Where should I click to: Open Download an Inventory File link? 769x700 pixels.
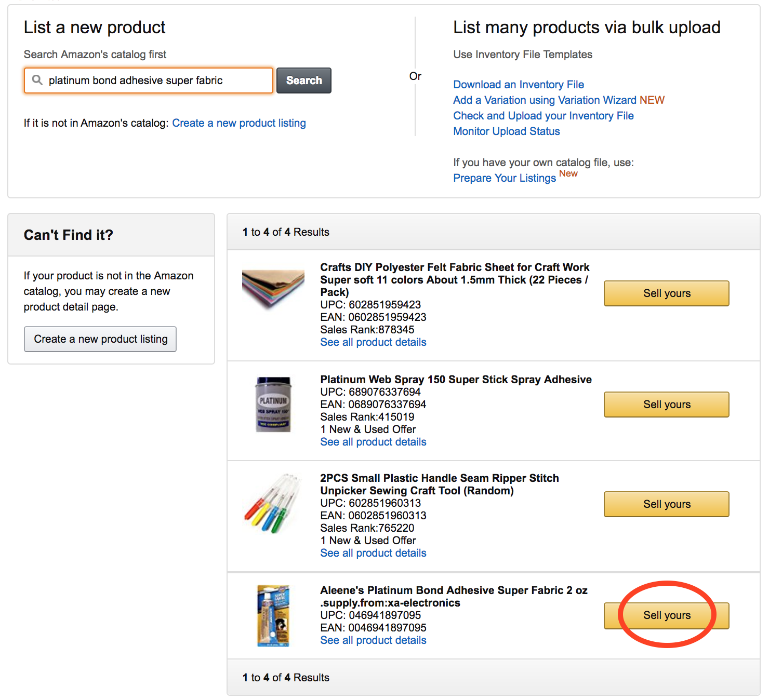[519, 85]
